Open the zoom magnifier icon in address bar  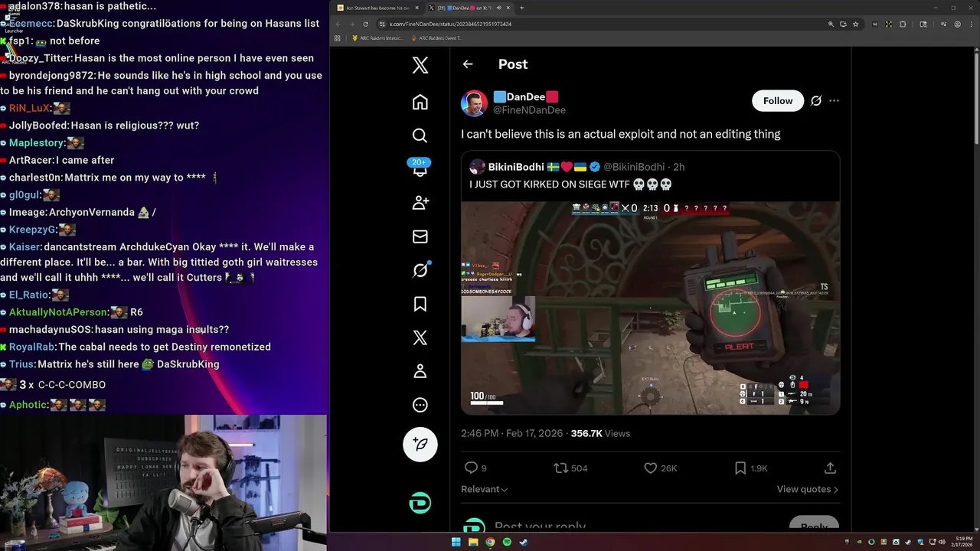point(831,24)
